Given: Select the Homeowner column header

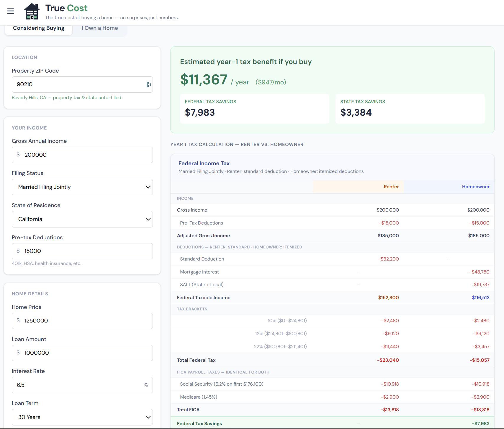Looking at the screenshot, I should pyautogui.click(x=475, y=187).
